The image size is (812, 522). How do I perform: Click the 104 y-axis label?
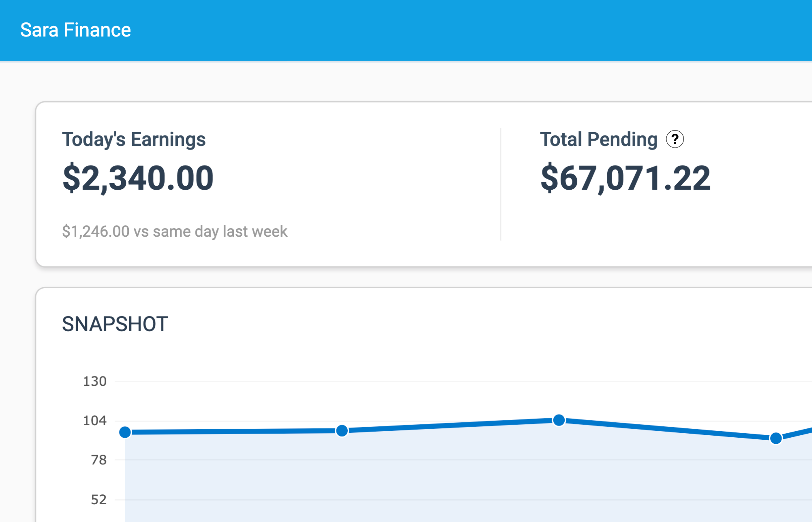pos(95,421)
